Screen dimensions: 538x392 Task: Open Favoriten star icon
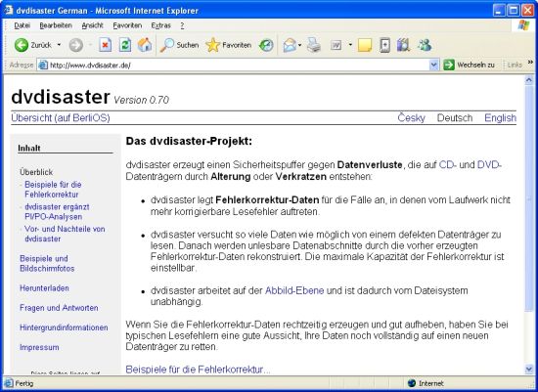[212, 45]
